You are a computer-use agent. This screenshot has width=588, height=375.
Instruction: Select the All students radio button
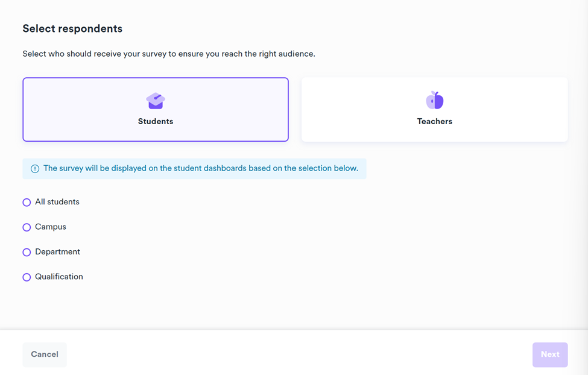click(x=27, y=203)
